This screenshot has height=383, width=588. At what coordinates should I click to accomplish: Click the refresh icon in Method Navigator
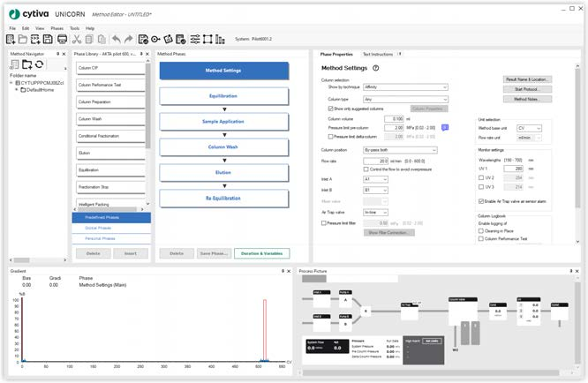click(x=39, y=64)
